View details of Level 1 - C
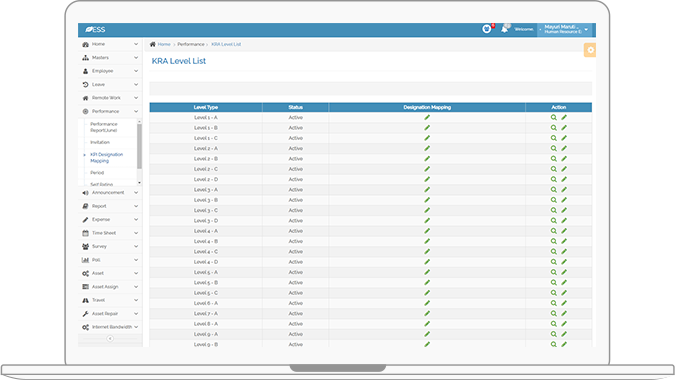 pyautogui.click(x=554, y=138)
